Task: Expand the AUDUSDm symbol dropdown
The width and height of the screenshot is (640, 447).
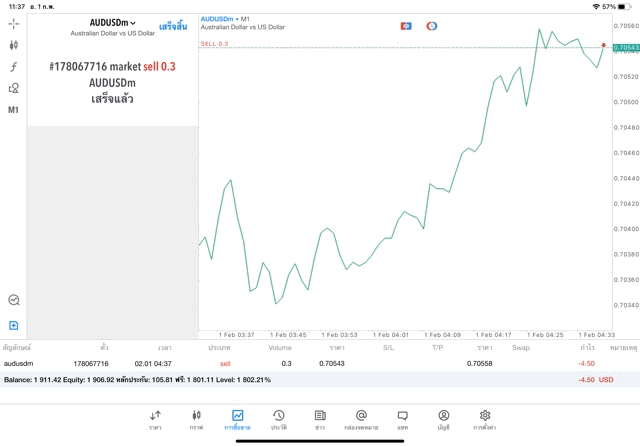Action: [x=113, y=23]
